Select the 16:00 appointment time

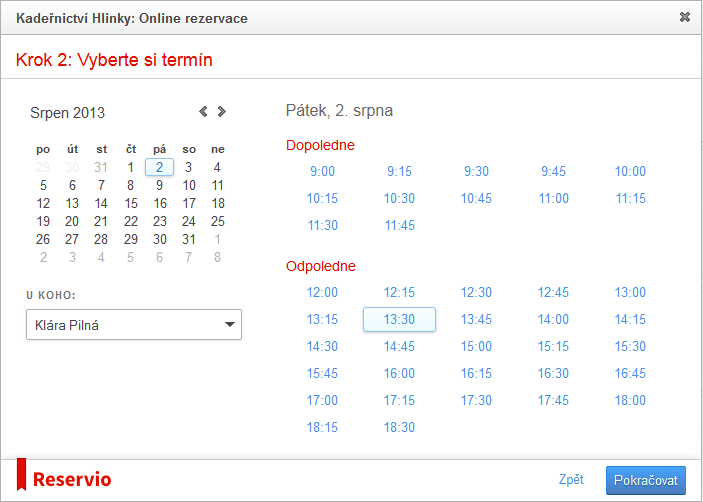click(x=399, y=374)
